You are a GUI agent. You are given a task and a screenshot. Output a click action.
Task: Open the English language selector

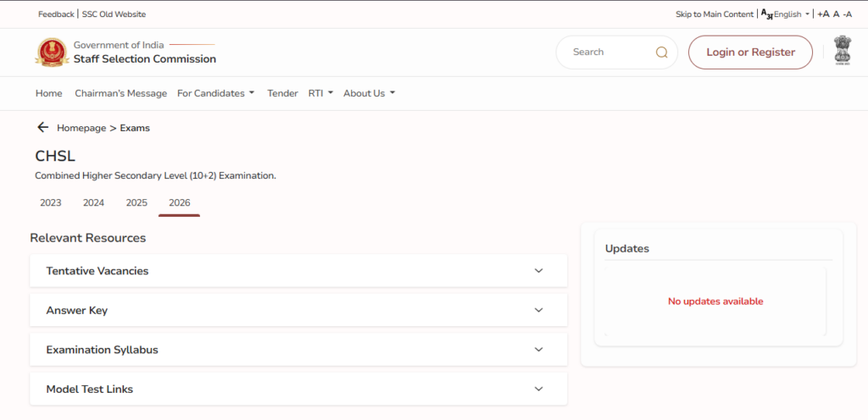point(786,14)
